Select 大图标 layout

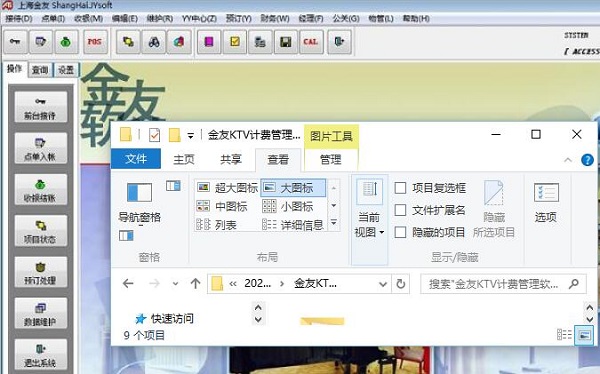coord(293,188)
